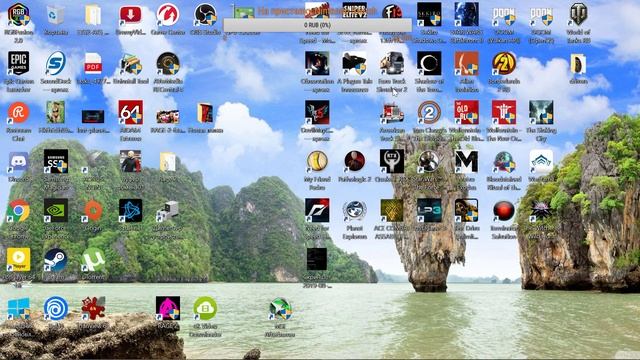Open A Plague Tale Innocence
Viewport: 640px width, 360px height.
click(x=354, y=64)
